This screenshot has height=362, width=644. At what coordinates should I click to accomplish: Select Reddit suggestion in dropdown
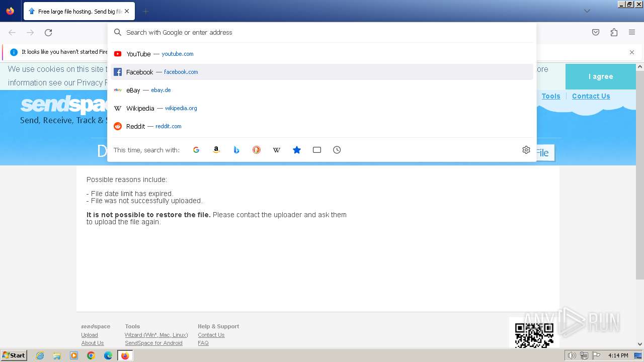tap(322, 126)
